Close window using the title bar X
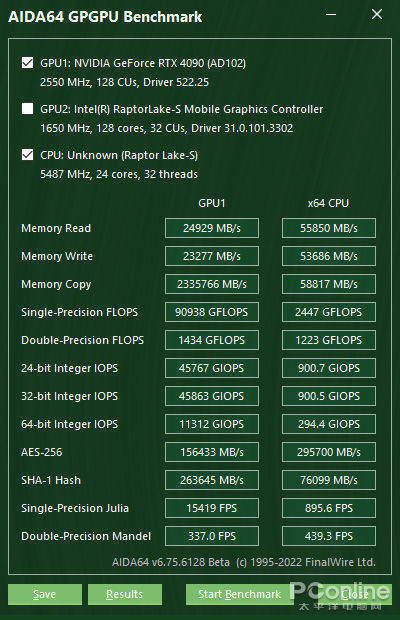Screen dimensions: 400x620 [x=377, y=15]
